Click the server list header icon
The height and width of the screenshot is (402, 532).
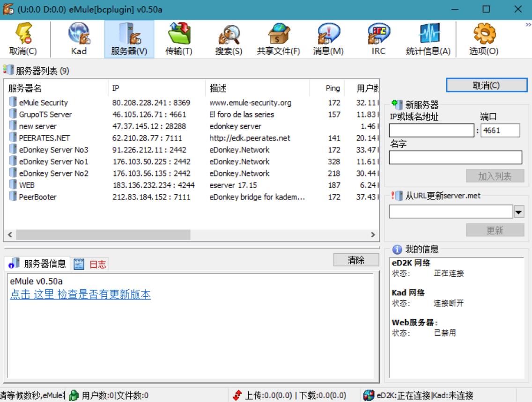8,69
